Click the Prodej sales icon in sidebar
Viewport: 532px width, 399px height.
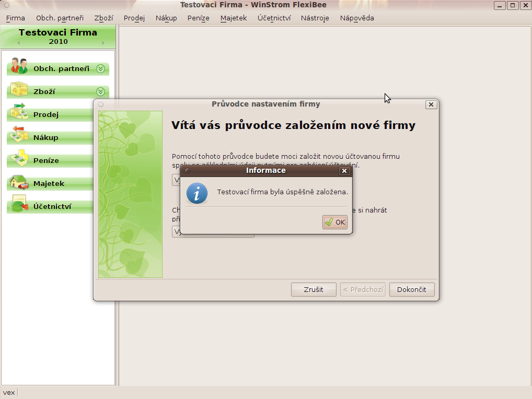pyautogui.click(x=19, y=112)
